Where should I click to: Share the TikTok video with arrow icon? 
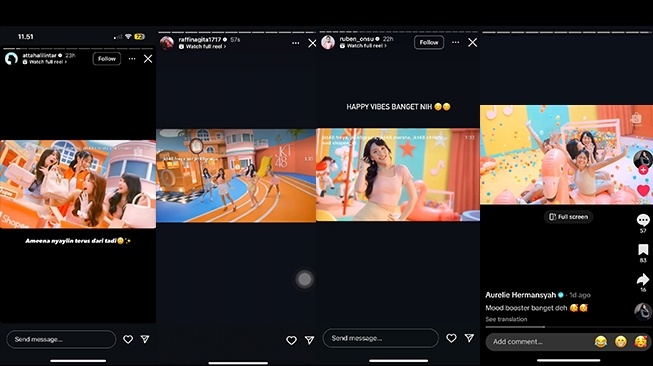pyautogui.click(x=643, y=279)
